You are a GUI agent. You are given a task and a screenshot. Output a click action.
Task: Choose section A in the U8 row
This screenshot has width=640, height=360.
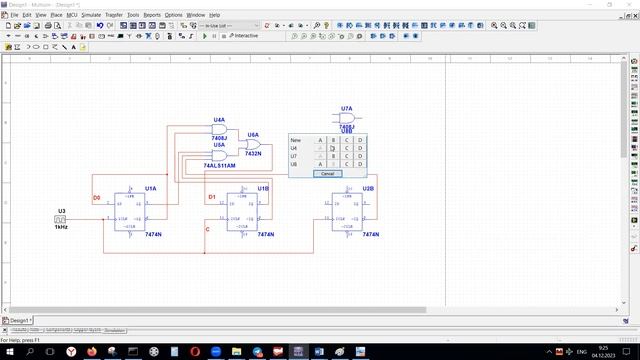[320, 164]
